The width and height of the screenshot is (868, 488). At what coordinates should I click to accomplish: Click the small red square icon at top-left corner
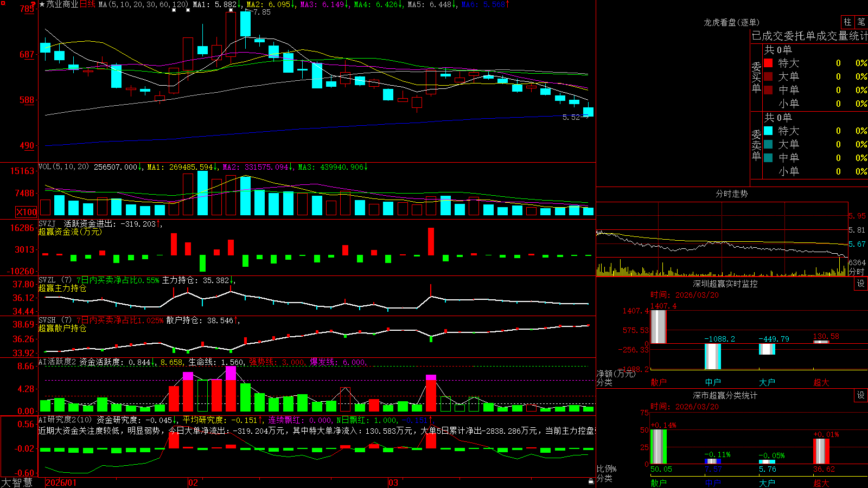point(3,3)
